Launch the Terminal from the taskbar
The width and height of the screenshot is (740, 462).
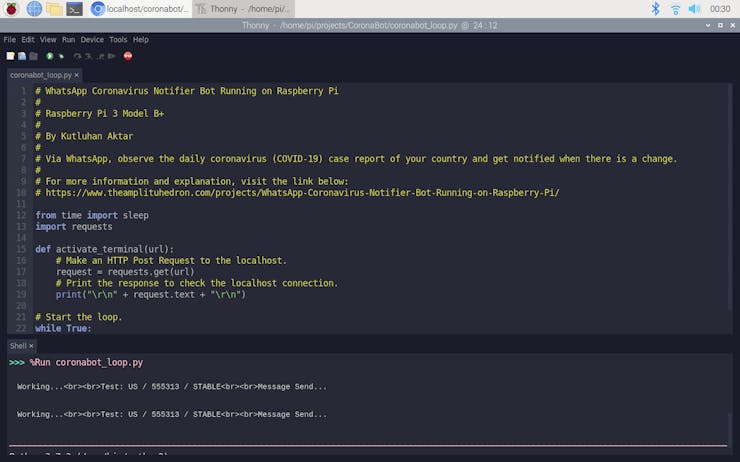pos(74,9)
